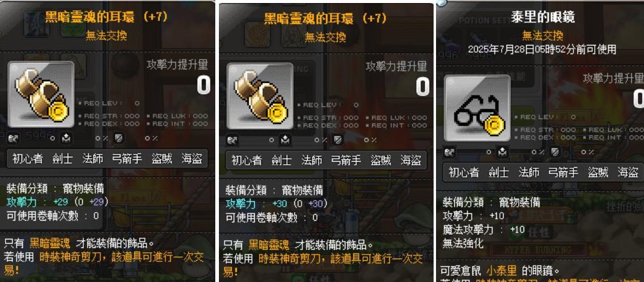Select 盜賊 job label in 泰里的眼鏡 tooltip
Screen dimensions: 644x282
coord(598,173)
